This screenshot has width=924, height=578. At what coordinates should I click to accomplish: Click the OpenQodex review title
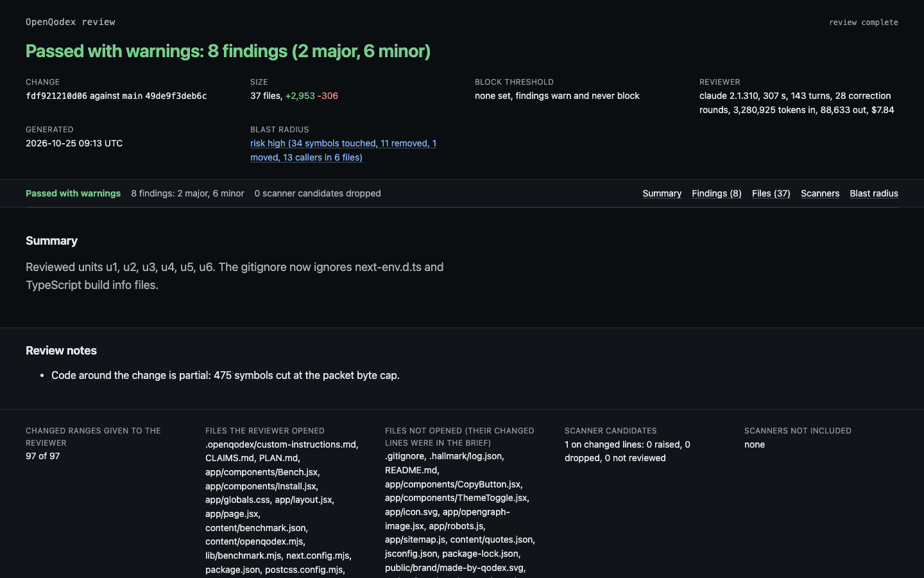71,22
